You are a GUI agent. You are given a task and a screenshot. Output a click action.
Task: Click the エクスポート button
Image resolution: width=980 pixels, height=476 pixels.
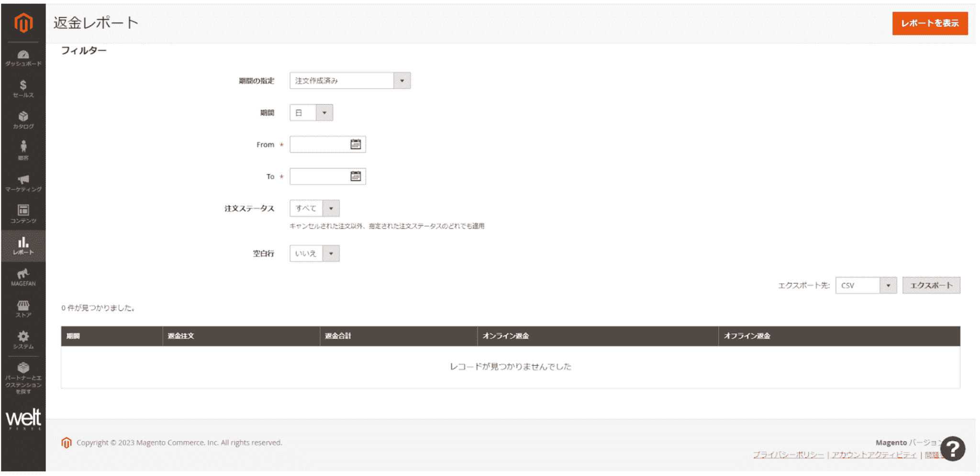[930, 285]
